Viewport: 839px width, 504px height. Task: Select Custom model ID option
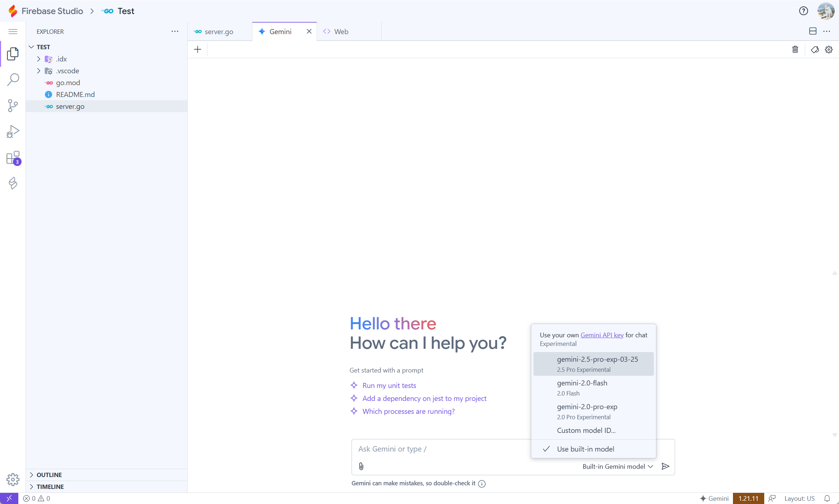(x=593, y=430)
